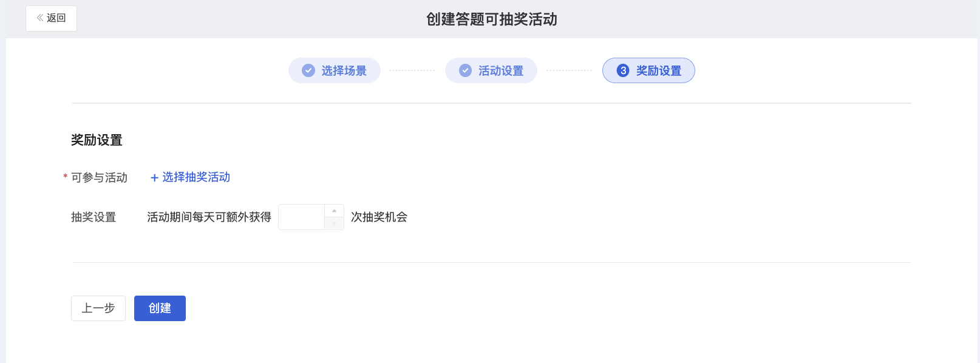Click the number 3 step circle icon
The width and height of the screenshot is (980, 363).
623,70
